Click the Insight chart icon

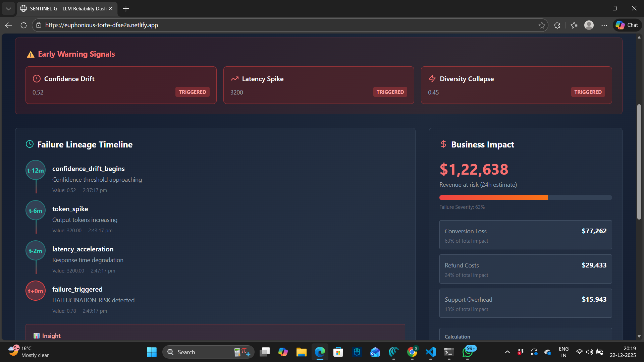(x=36, y=336)
